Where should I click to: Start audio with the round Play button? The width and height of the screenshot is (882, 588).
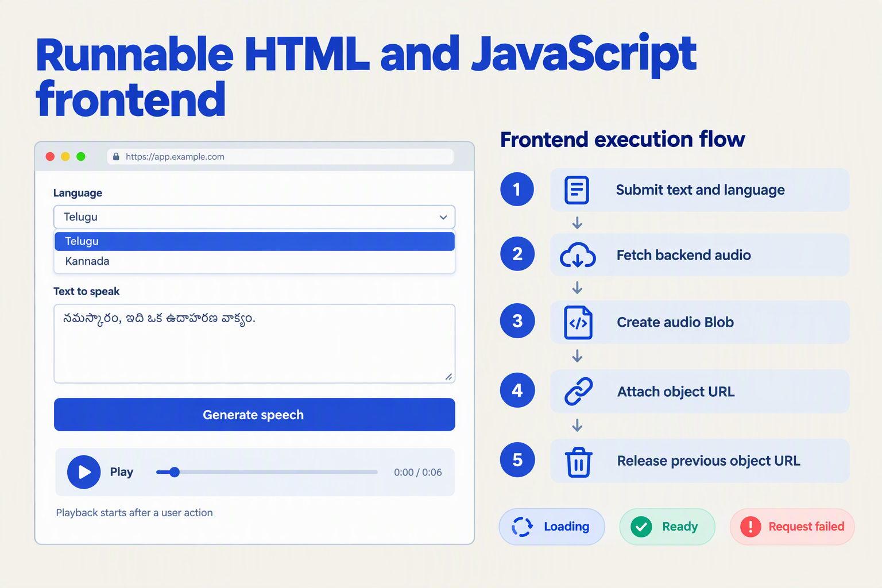coord(84,472)
